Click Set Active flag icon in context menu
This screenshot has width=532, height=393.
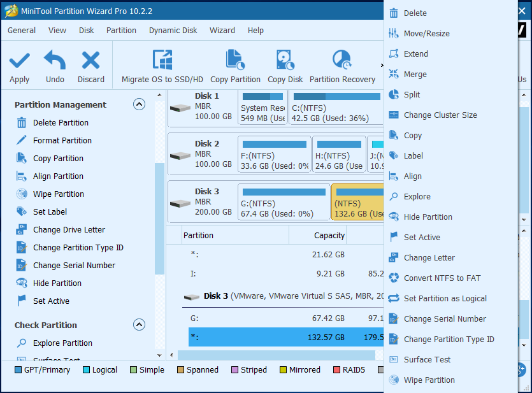click(x=394, y=237)
